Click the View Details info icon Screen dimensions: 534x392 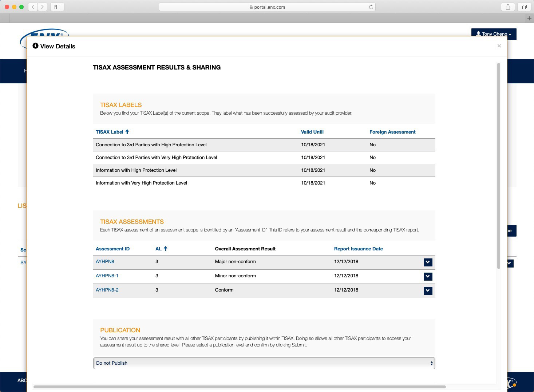[x=35, y=46]
